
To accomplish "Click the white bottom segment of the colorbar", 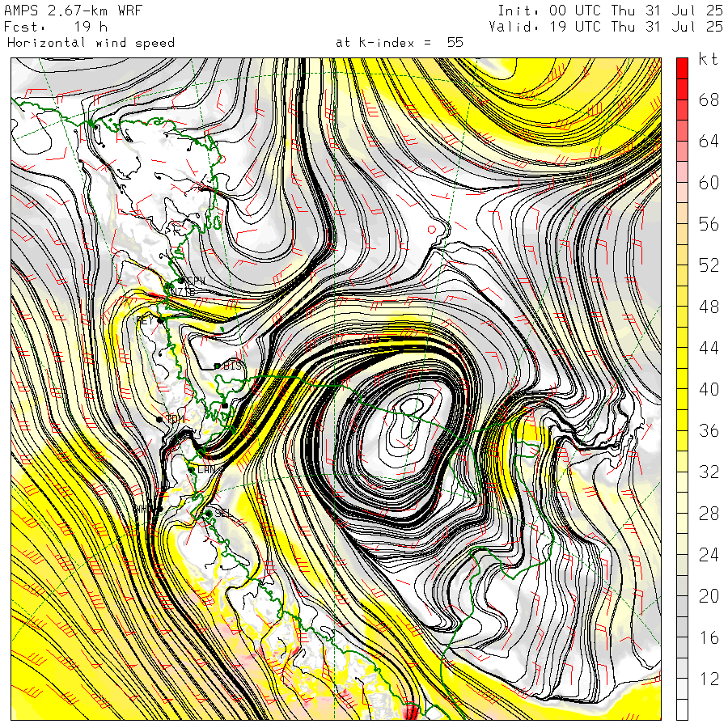I will tap(682, 710).
